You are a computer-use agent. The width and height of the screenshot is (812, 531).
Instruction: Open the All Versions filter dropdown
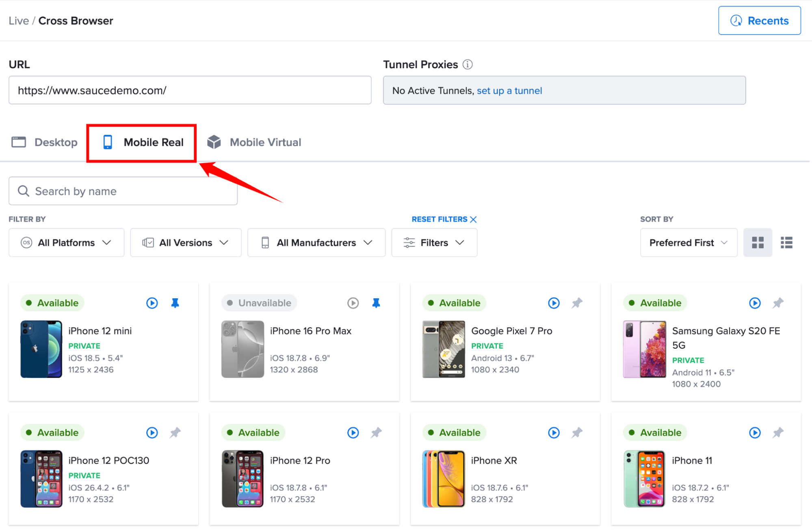click(x=186, y=243)
